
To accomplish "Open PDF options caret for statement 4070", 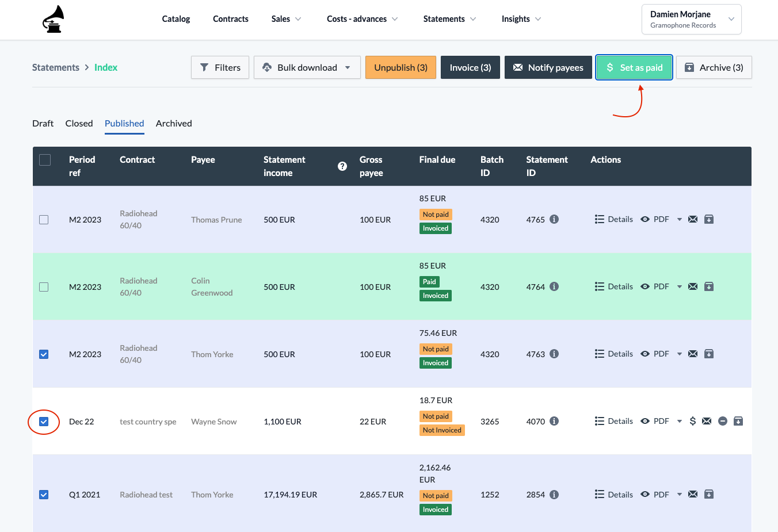I will tap(680, 421).
